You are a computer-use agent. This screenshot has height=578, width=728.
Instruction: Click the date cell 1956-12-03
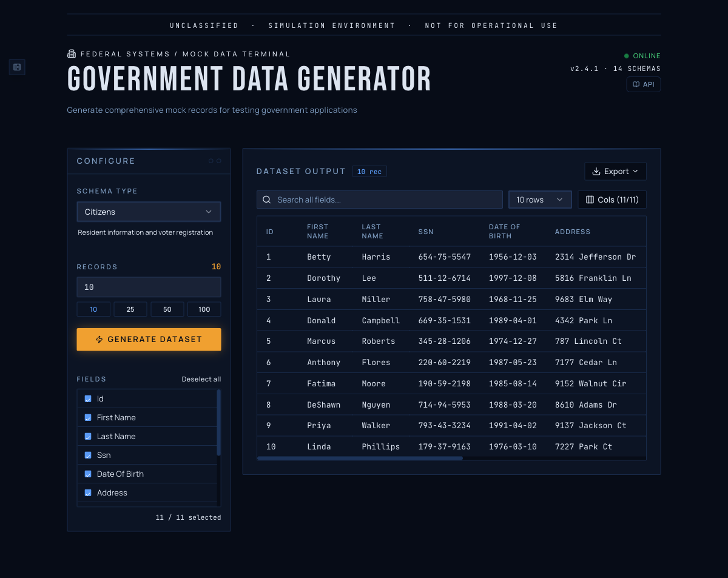click(513, 257)
